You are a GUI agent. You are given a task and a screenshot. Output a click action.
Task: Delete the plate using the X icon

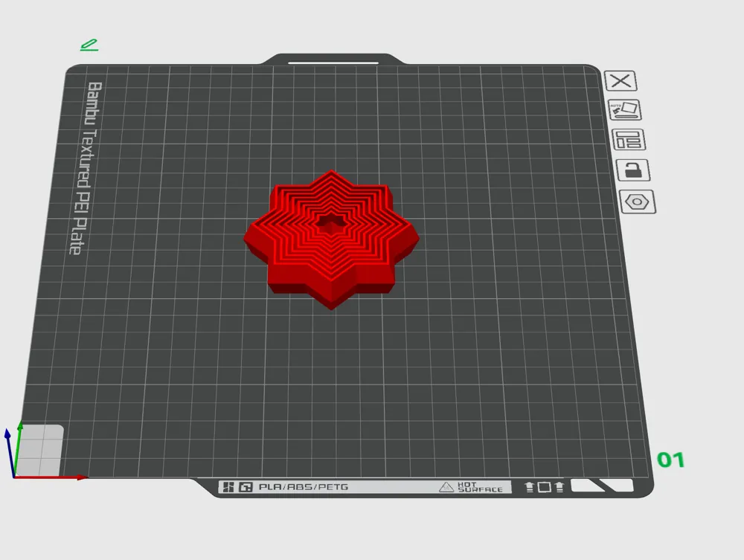click(x=620, y=81)
